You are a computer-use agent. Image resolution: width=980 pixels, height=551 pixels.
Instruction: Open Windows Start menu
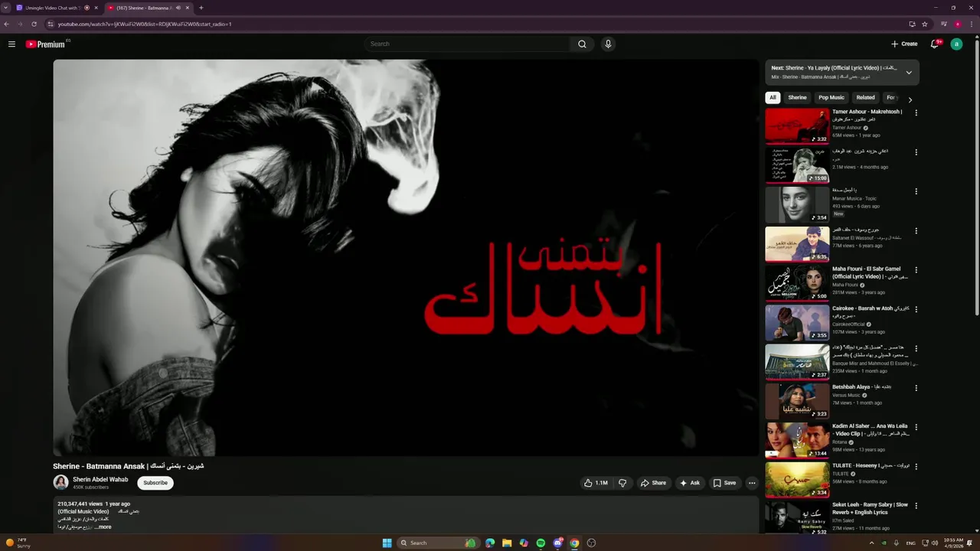[387, 543]
